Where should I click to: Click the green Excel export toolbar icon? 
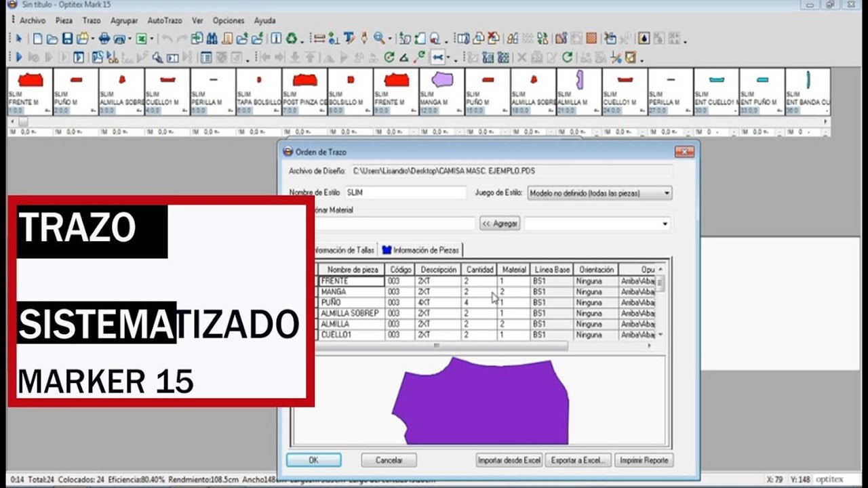click(141, 39)
